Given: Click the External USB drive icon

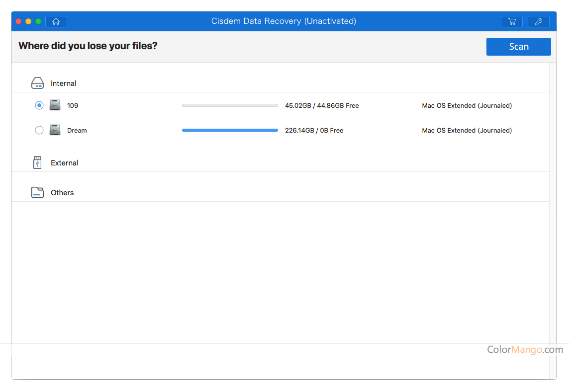Looking at the screenshot, I should (x=37, y=162).
